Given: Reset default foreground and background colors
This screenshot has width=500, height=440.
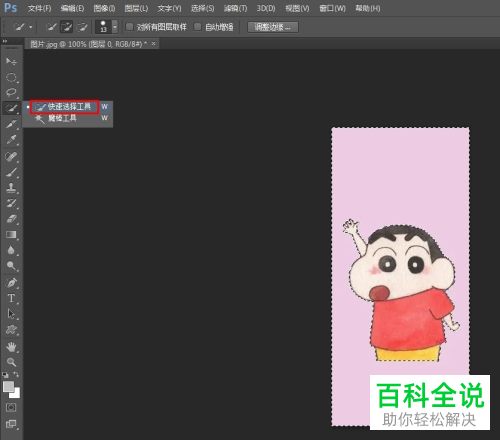Looking at the screenshot, I should tap(5, 375).
